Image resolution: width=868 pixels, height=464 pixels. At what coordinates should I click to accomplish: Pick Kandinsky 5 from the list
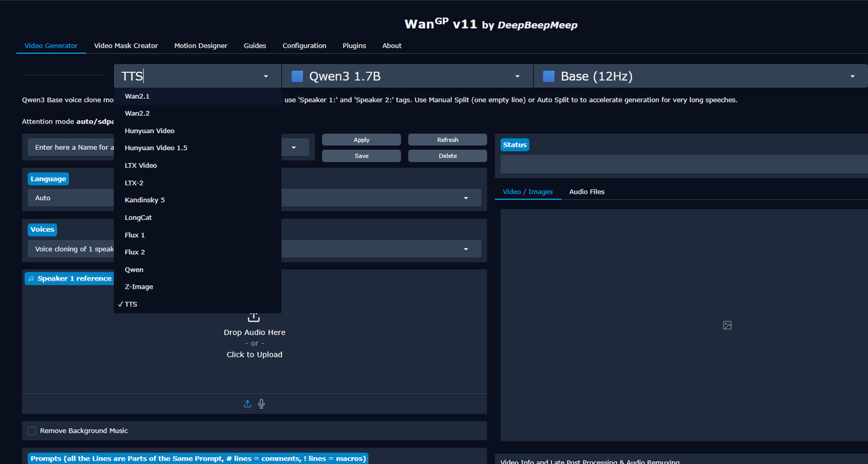coord(197,200)
